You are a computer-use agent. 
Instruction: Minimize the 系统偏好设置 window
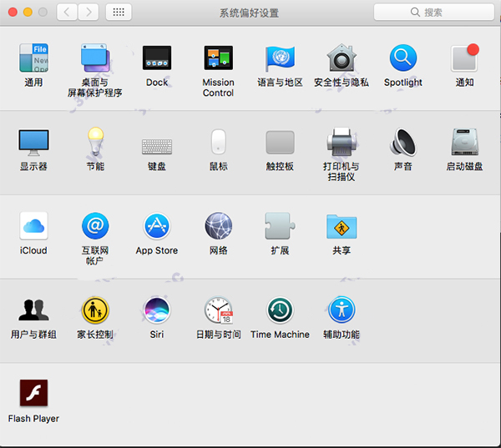[x=28, y=13]
